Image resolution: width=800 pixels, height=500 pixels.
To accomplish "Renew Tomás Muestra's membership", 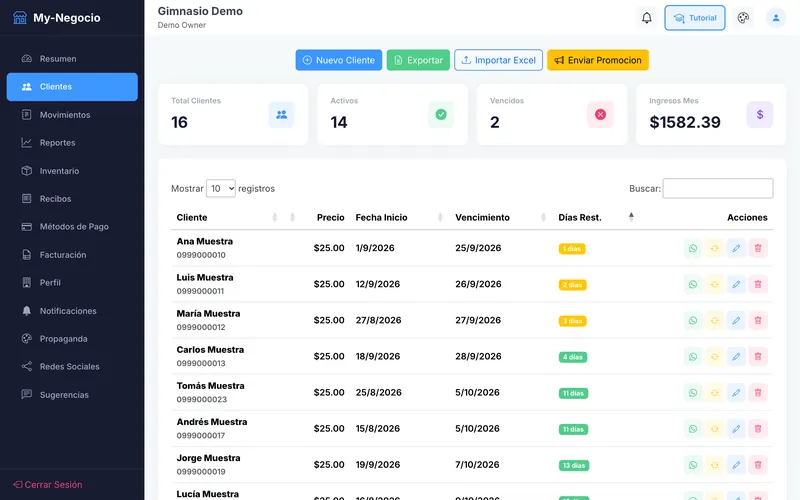I will point(714,393).
